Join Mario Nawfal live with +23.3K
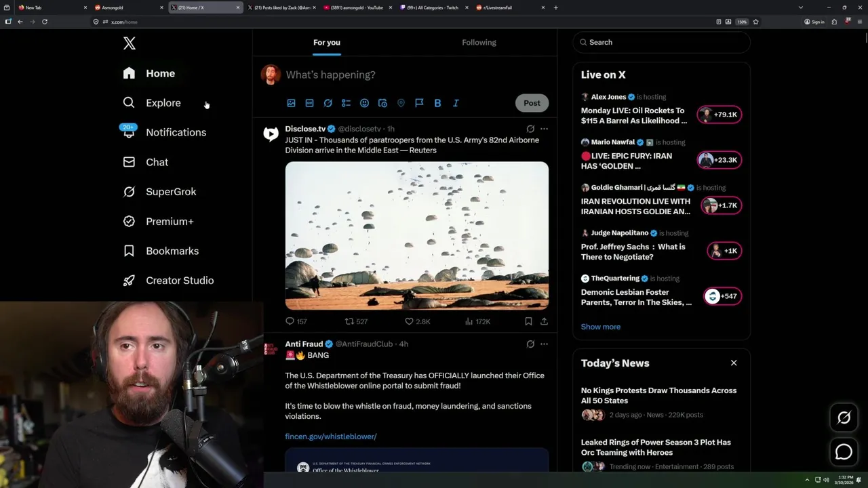 point(719,160)
